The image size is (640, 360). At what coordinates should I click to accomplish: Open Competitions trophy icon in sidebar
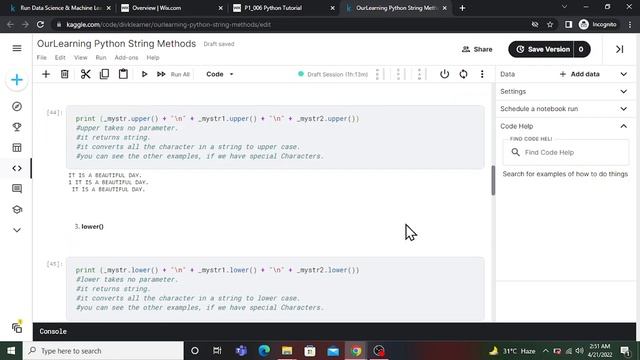coord(17,127)
